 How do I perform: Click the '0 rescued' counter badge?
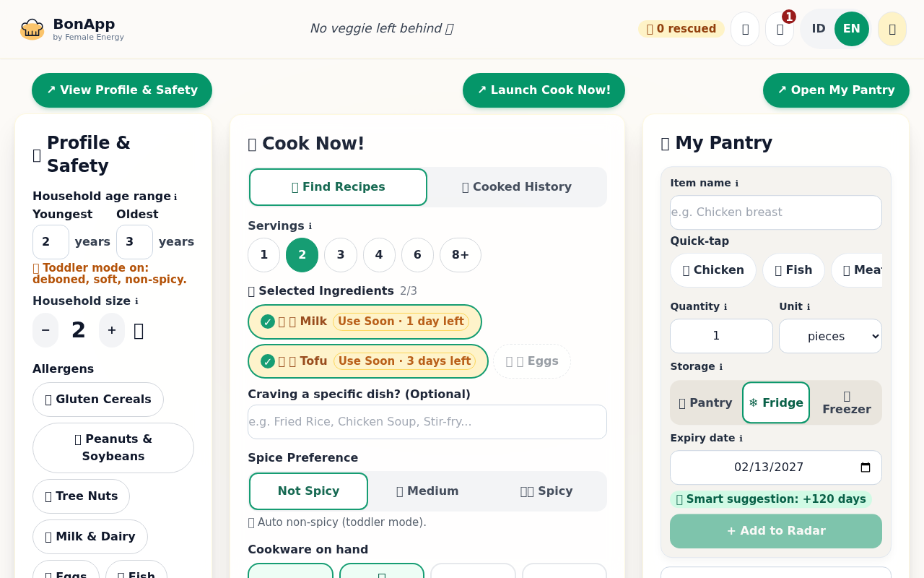tap(681, 29)
